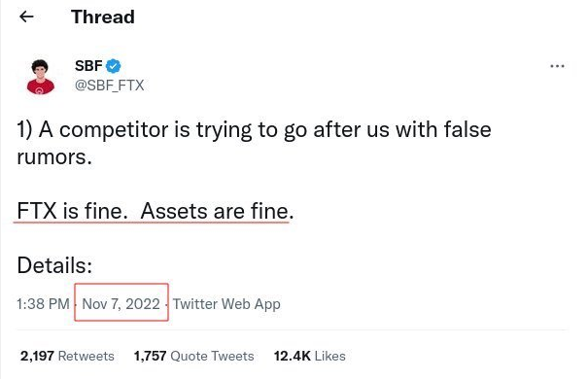588x379 pixels.
Task: Click the 'FTX is fine.' sentence
Action: pos(70,211)
